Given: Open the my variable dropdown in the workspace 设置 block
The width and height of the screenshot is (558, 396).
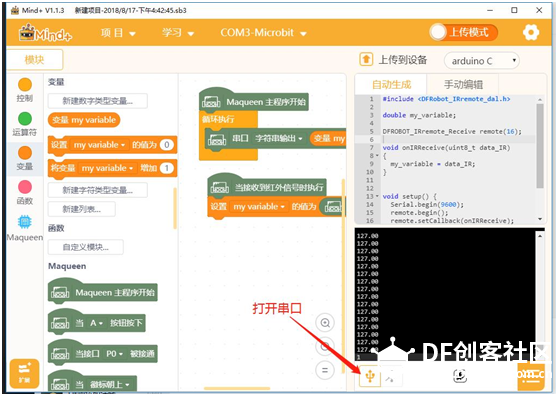Looking at the screenshot, I should [259, 206].
